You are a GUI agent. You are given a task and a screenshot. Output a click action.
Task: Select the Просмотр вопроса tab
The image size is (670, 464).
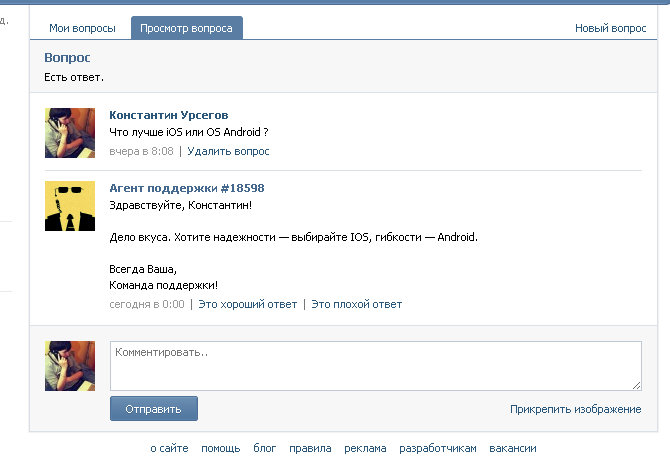[187, 29]
